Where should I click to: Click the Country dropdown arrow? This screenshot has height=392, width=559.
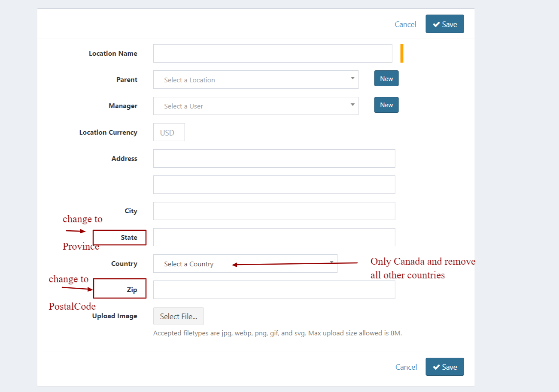[x=331, y=262]
